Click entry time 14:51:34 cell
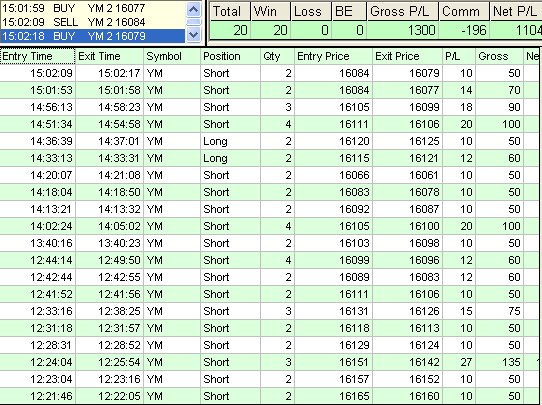This screenshot has height=405, width=542. pos(38,124)
